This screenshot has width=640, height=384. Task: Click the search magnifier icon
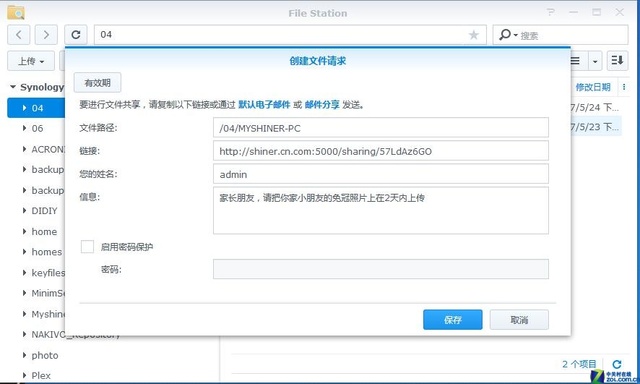(x=505, y=35)
